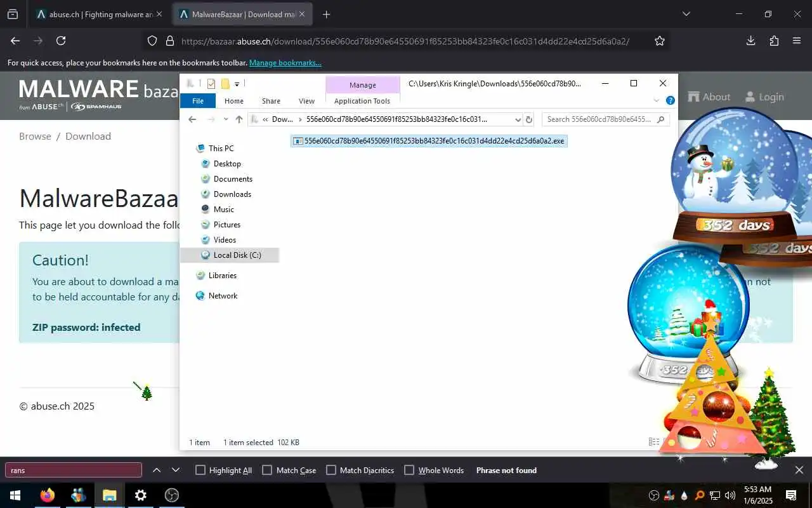
Task: Open the File menu in File Explorer
Action: tap(198, 101)
